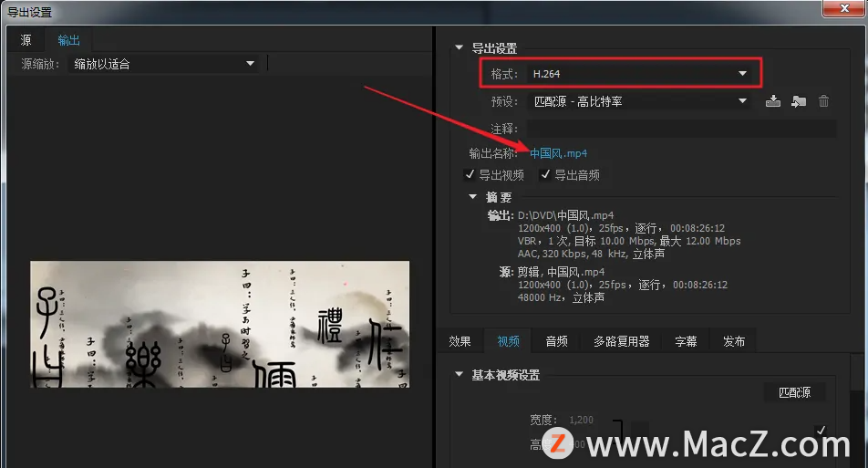Open the Format (格式) H.264 dropdown
The width and height of the screenshot is (868, 468).
pos(639,74)
